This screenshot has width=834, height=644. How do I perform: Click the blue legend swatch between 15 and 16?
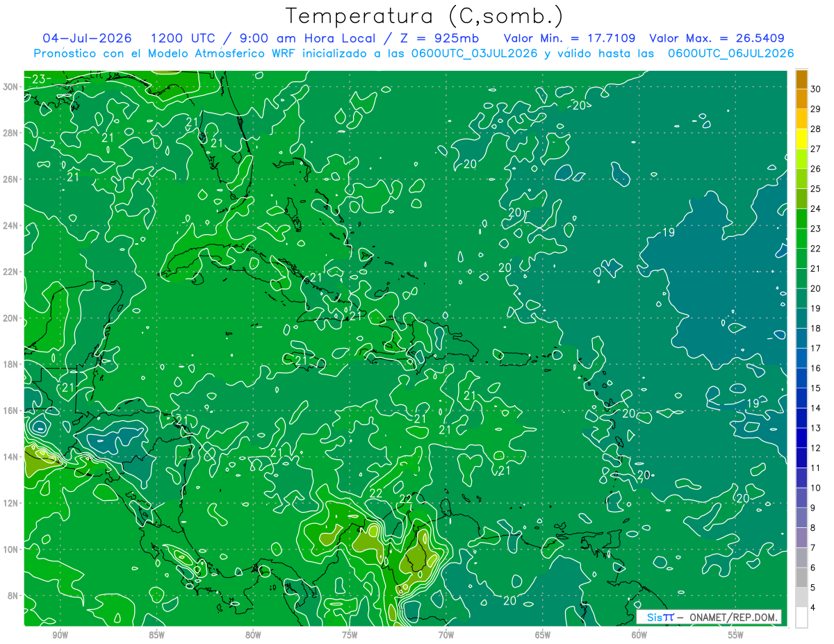(x=801, y=379)
